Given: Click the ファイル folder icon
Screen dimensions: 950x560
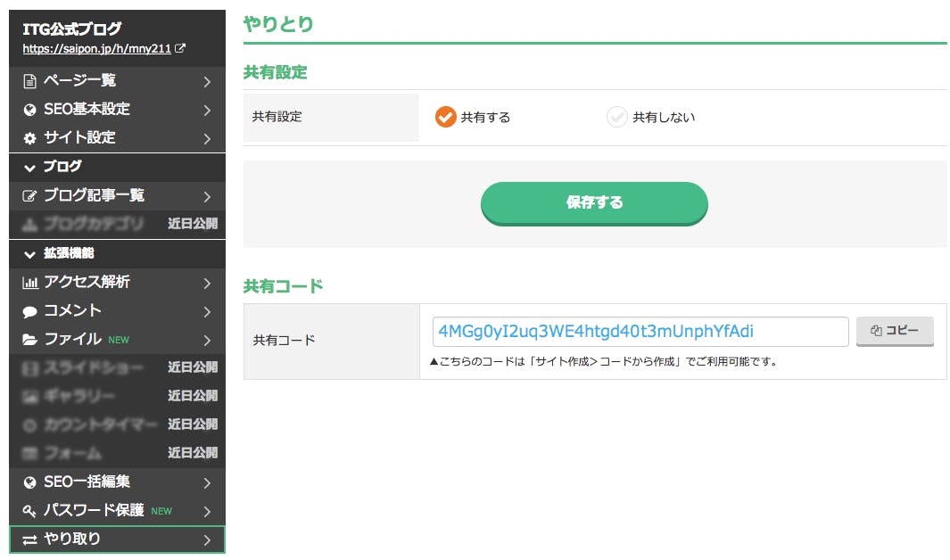Looking at the screenshot, I should click(x=29, y=340).
